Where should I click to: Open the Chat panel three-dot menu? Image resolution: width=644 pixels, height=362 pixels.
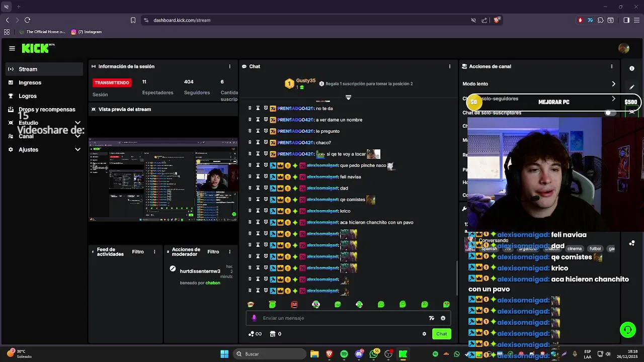(450, 66)
